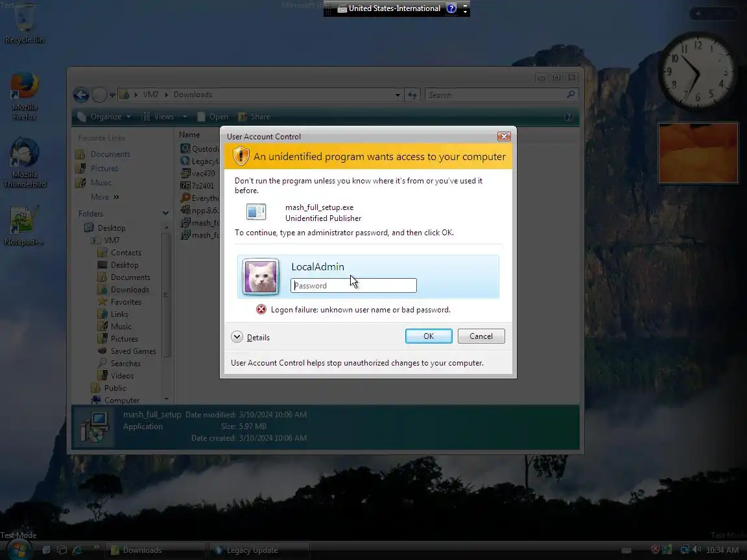The width and height of the screenshot is (747, 560).
Task: Click the UAC shield warning icon
Action: [x=241, y=156]
